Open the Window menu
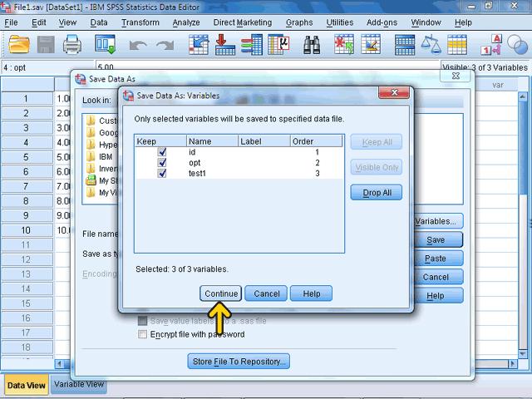 coord(426,22)
